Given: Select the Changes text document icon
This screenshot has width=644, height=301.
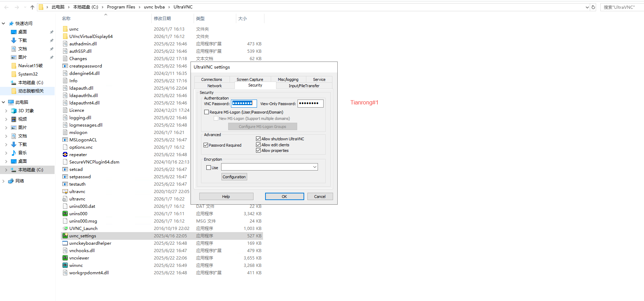Looking at the screenshot, I should coord(65,58).
